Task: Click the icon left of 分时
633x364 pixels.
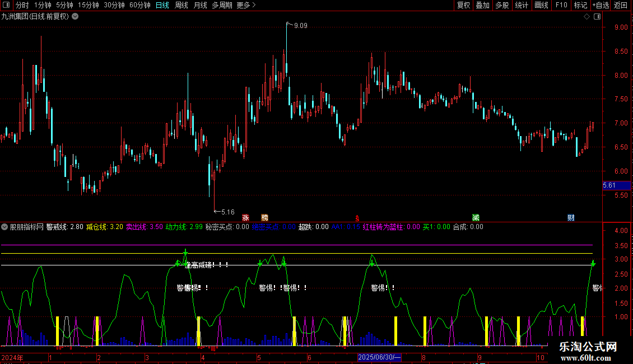Action: point(6,6)
